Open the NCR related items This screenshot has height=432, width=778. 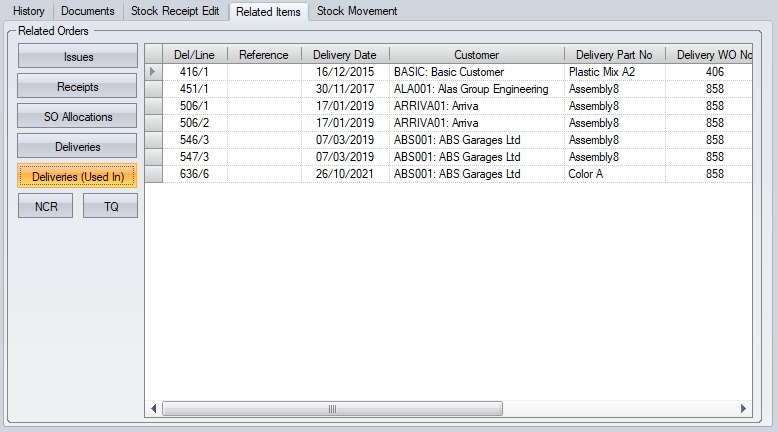[x=46, y=206]
